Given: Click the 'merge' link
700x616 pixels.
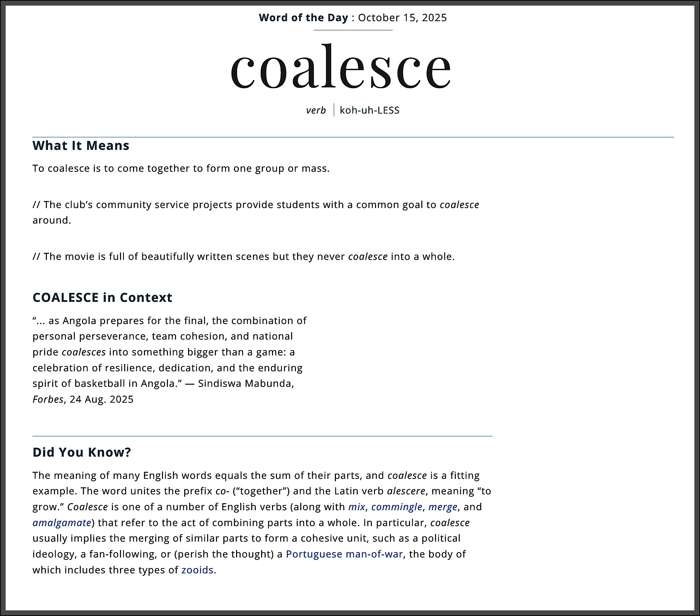Looking at the screenshot, I should tap(443, 507).
